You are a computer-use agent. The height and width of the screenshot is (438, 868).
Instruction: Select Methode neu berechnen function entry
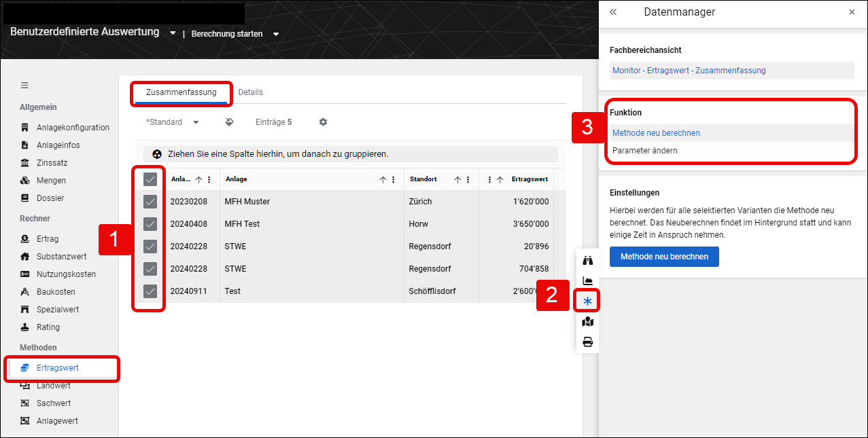pyautogui.click(x=731, y=133)
